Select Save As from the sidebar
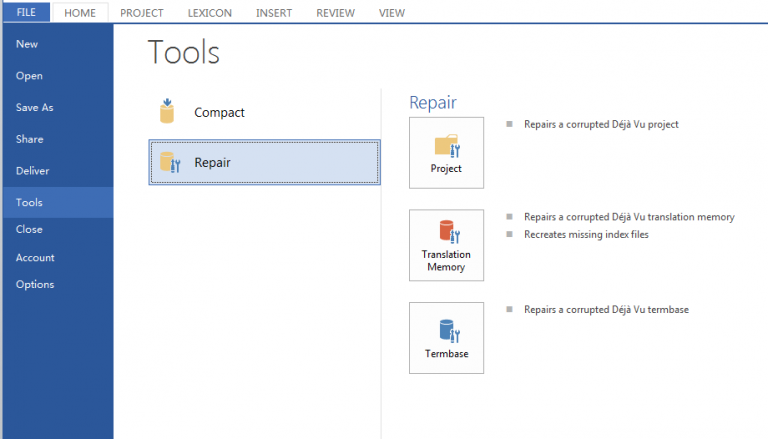Screen dimensions: 768x439 click(x=34, y=107)
